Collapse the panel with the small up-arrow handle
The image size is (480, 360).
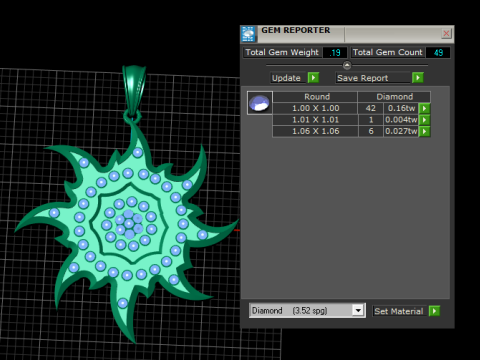click(347, 65)
